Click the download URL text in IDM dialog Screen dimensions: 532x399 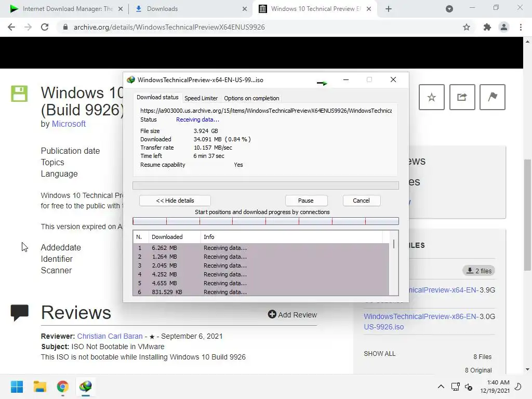[266, 111]
